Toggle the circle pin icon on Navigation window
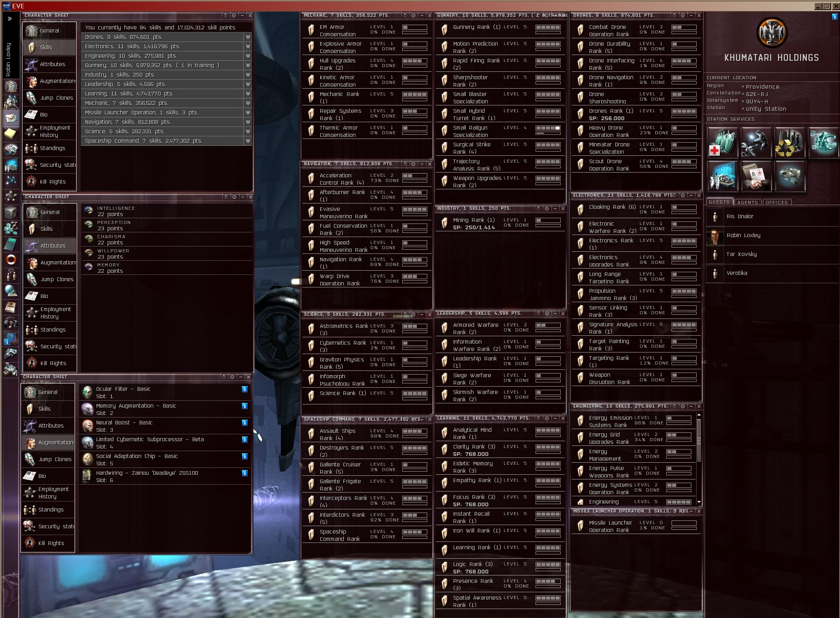Screen dimensions: 840x618 coord(413,164)
